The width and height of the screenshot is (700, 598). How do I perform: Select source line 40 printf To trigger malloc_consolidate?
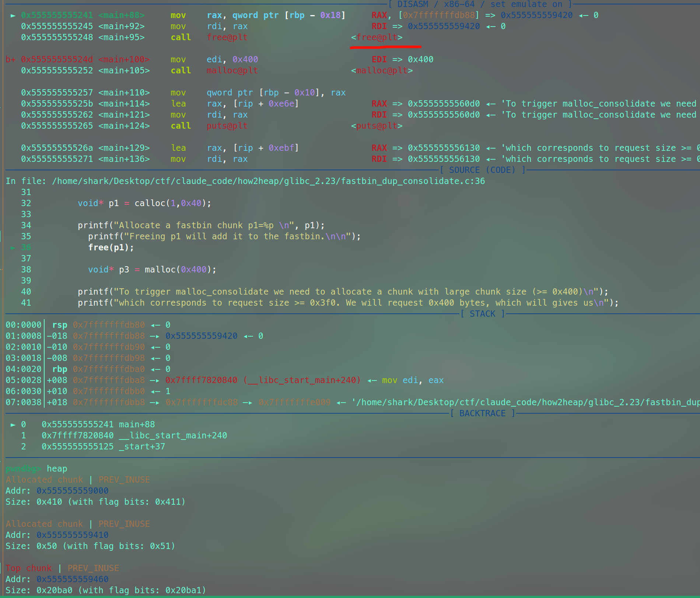pos(343,292)
